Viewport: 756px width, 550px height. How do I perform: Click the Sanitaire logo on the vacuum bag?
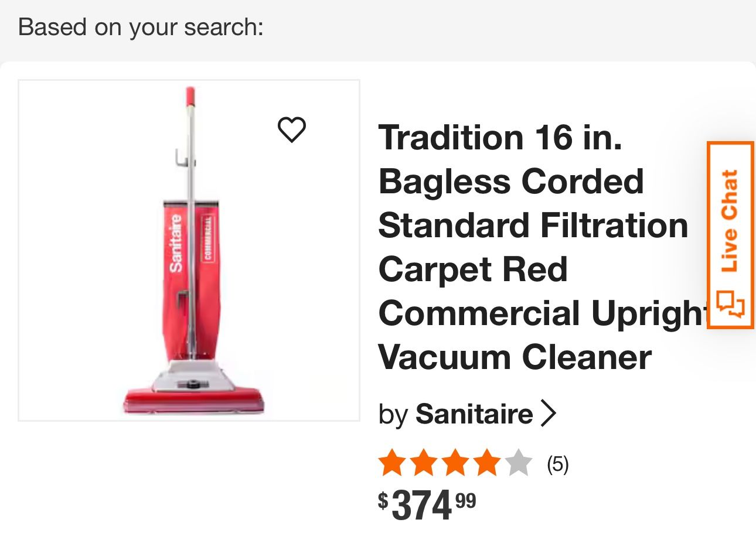click(176, 244)
